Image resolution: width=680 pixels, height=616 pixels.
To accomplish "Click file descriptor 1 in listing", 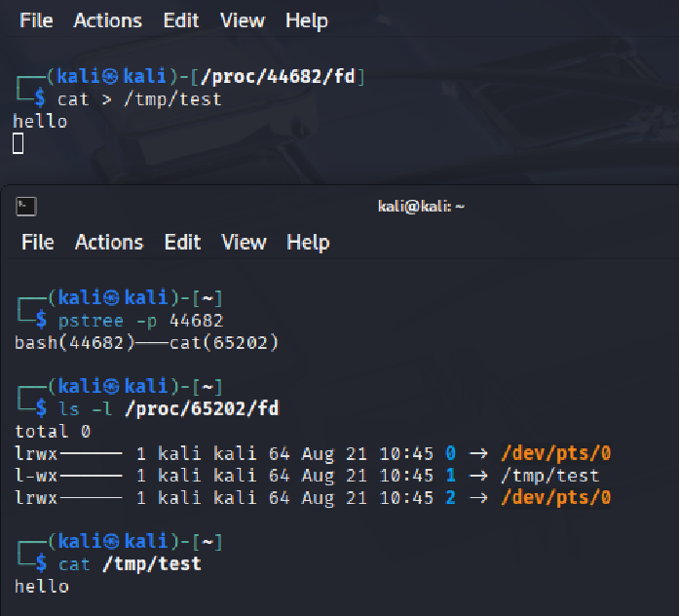I will coord(451,476).
